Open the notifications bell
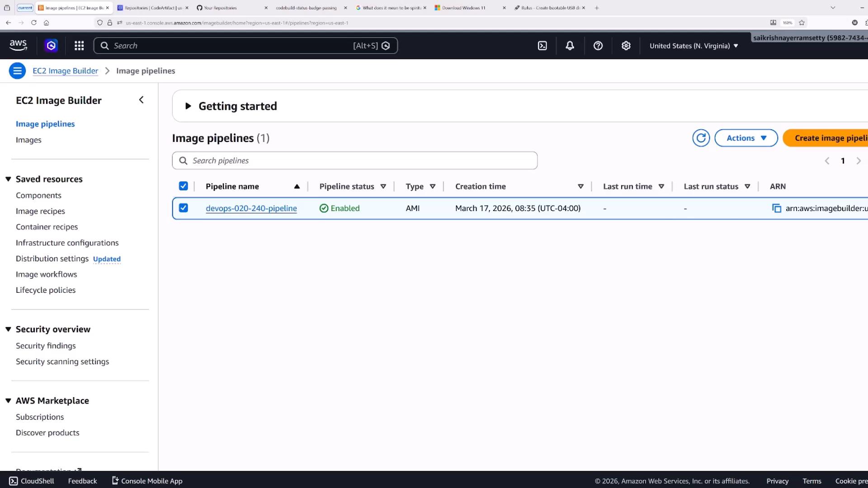868x488 pixels. (570, 46)
